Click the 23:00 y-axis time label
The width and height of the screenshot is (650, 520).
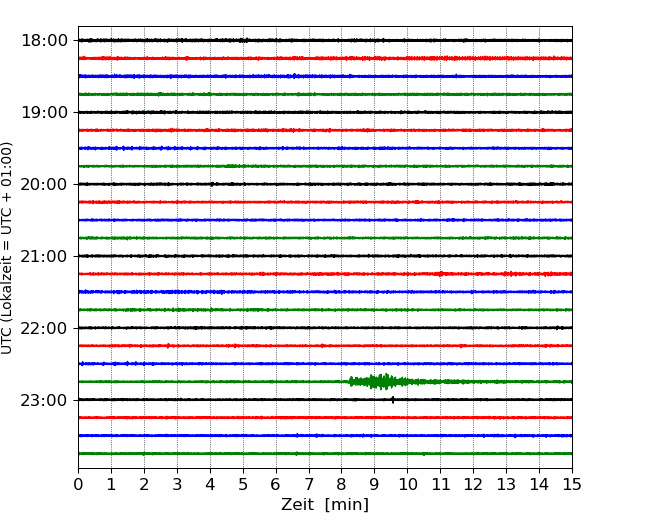pyautogui.click(x=44, y=400)
